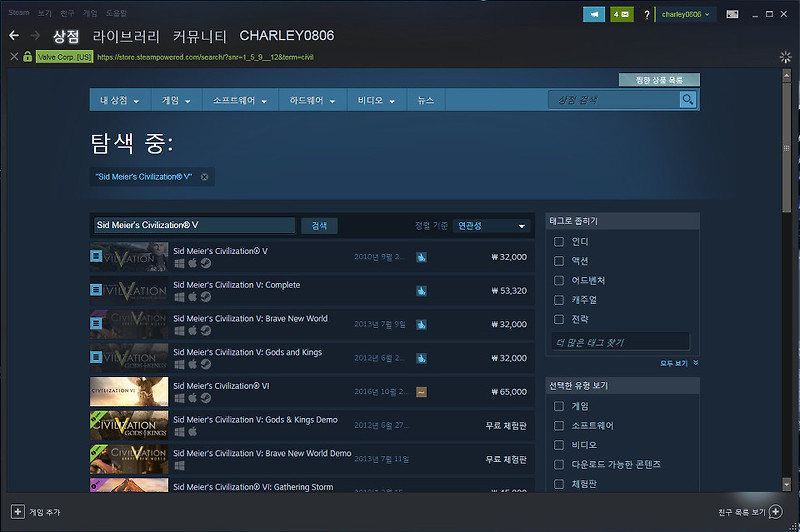Image resolution: width=800 pixels, height=532 pixels.
Task: Open the 내 상점 dropdown
Action: point(120,100)
